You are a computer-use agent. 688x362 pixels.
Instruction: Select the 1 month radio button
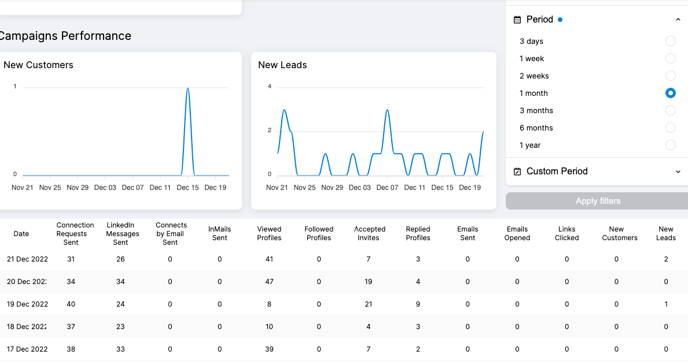pos(670,93)
